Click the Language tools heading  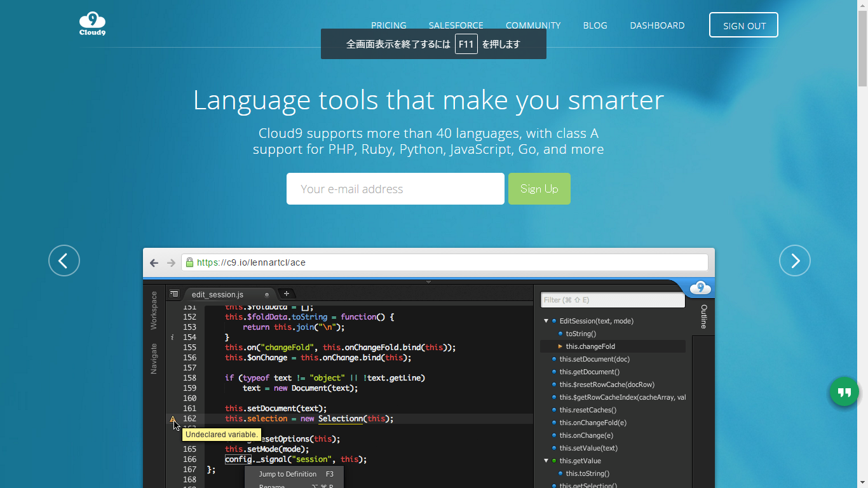tap(428, 100)
